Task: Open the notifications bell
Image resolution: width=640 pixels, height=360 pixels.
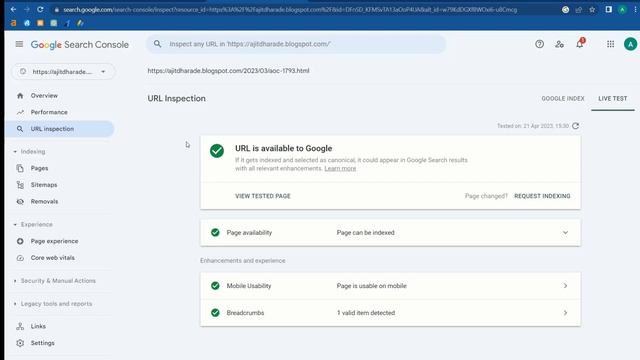Action: (x=580, y=44)
